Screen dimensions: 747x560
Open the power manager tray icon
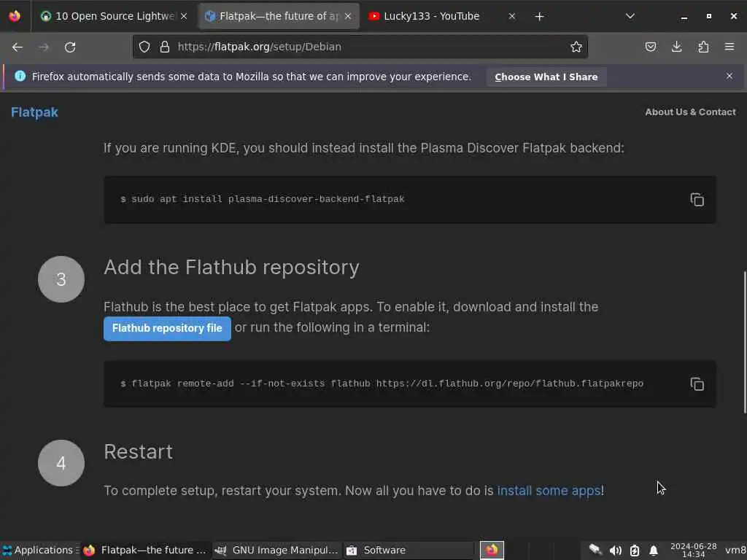(x=635, y=551)
